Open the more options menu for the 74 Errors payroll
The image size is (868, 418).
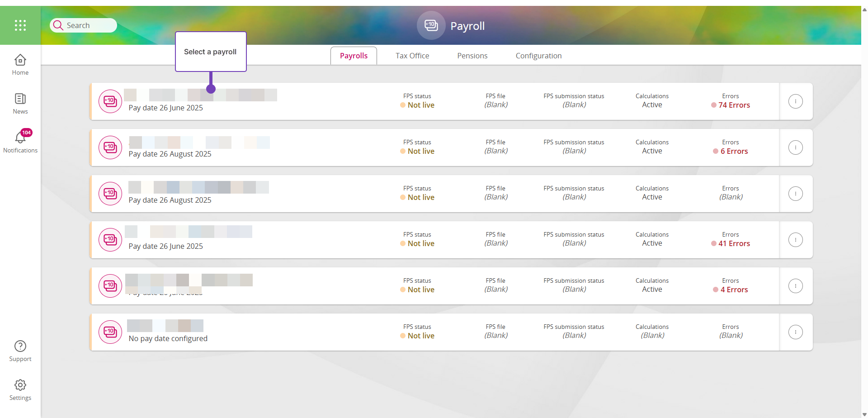[795, 101]
